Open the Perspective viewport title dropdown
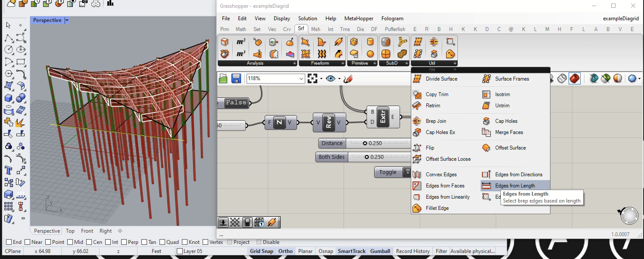 click(67, 20)
